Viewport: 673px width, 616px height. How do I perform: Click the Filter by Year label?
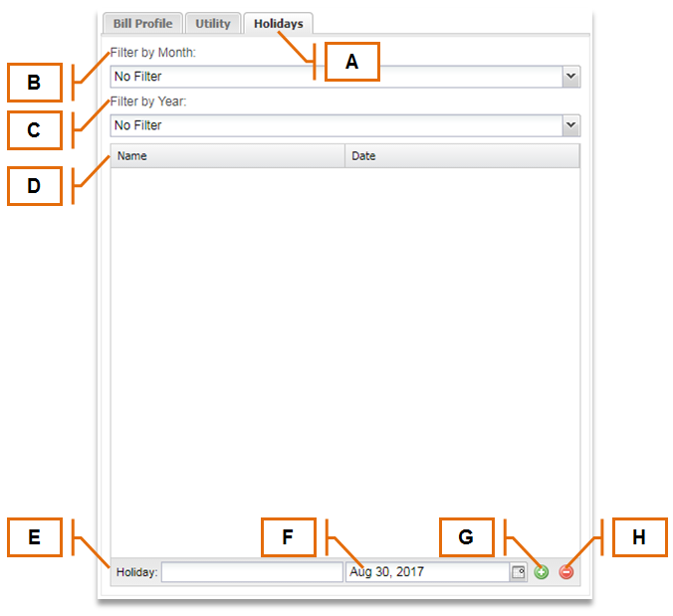pos(148,102)
